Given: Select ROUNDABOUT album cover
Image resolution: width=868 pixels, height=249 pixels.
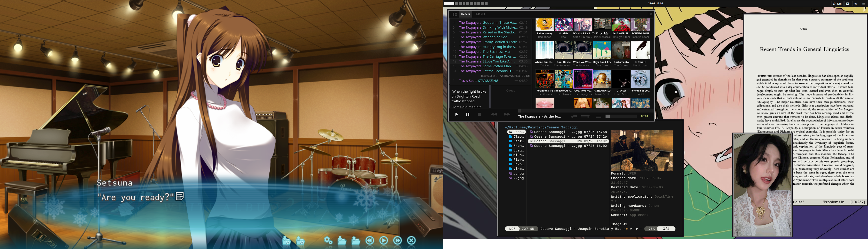Looking at the screenshot, I should 640,25.
